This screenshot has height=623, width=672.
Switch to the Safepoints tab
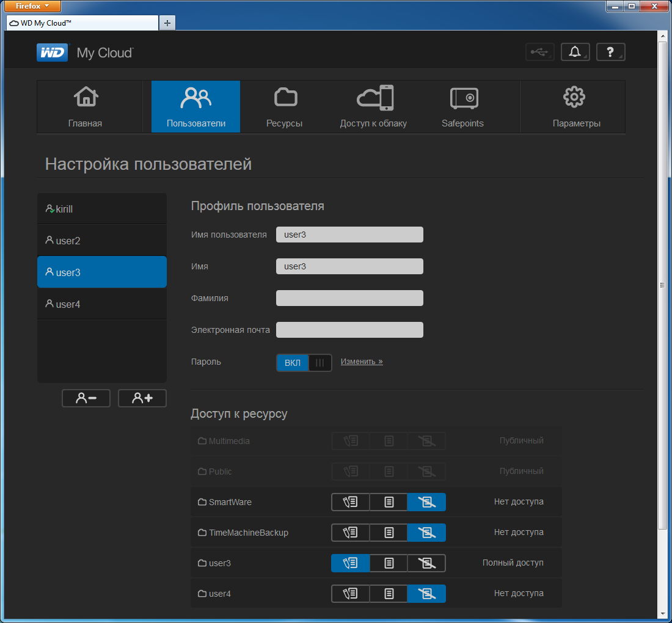pos(462,106)
